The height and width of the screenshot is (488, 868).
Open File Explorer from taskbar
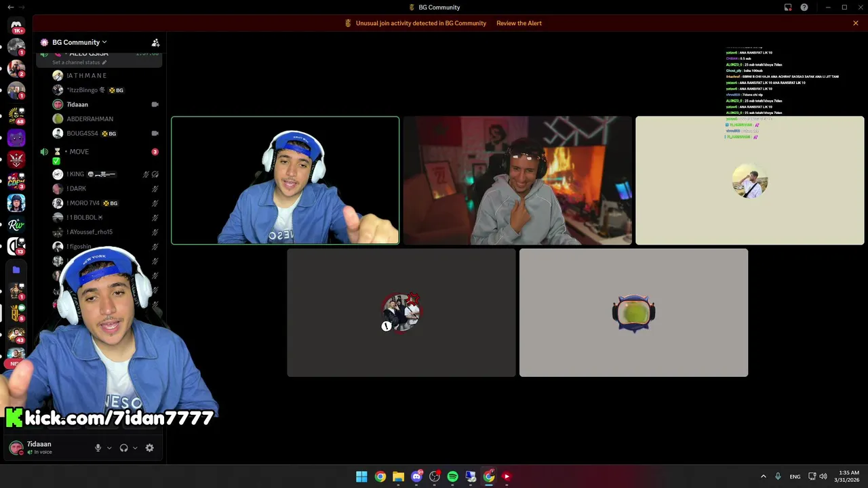(x=398, y=476)
